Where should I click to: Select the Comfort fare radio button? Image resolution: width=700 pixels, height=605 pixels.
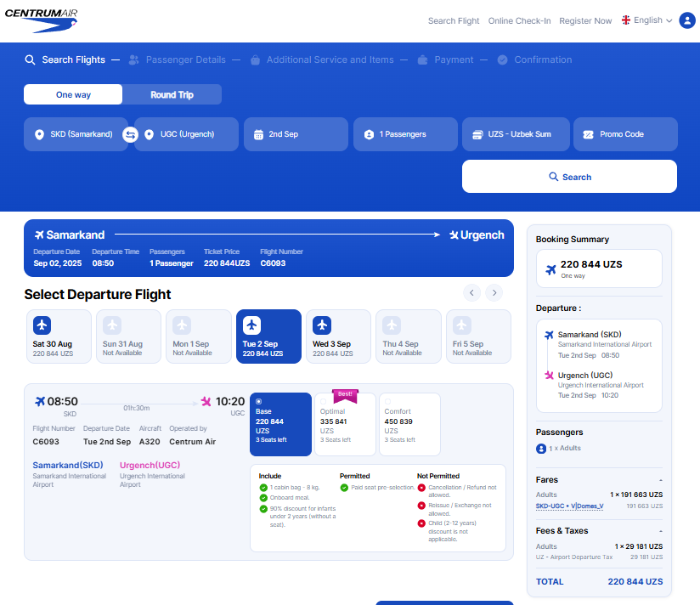387,401
